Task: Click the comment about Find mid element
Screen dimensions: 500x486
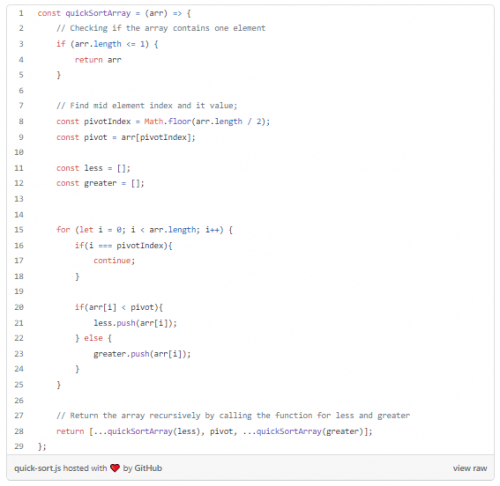Action: coord(147,106)
